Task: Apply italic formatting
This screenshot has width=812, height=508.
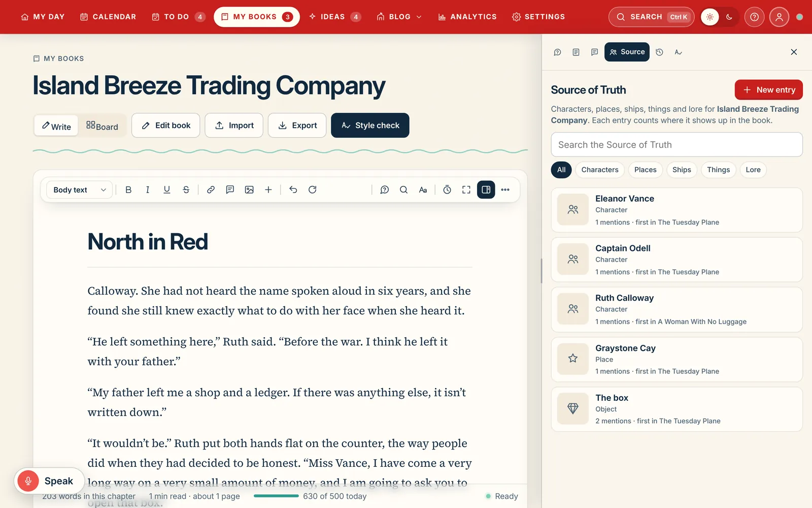Action: coord(148,189)
